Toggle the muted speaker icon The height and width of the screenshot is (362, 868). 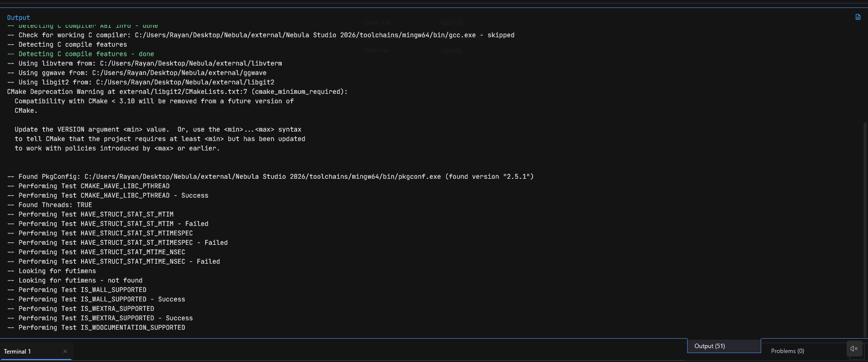pyautogui.click(x=854, y=349)
